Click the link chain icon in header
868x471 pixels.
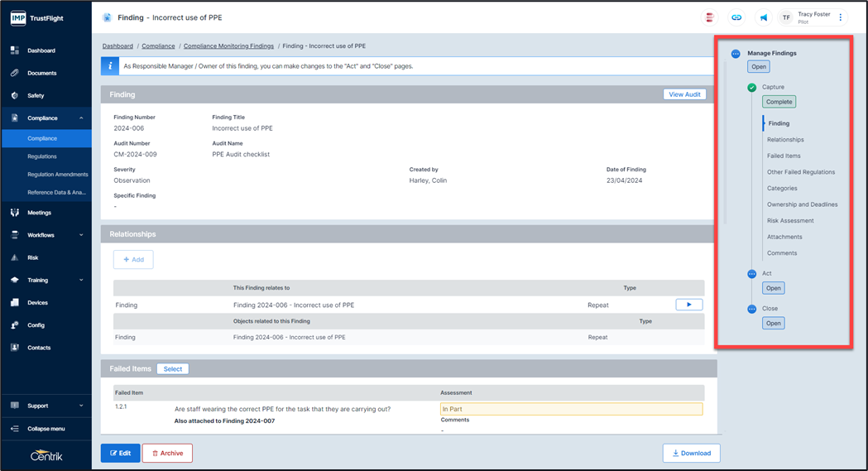coord(736,17)
